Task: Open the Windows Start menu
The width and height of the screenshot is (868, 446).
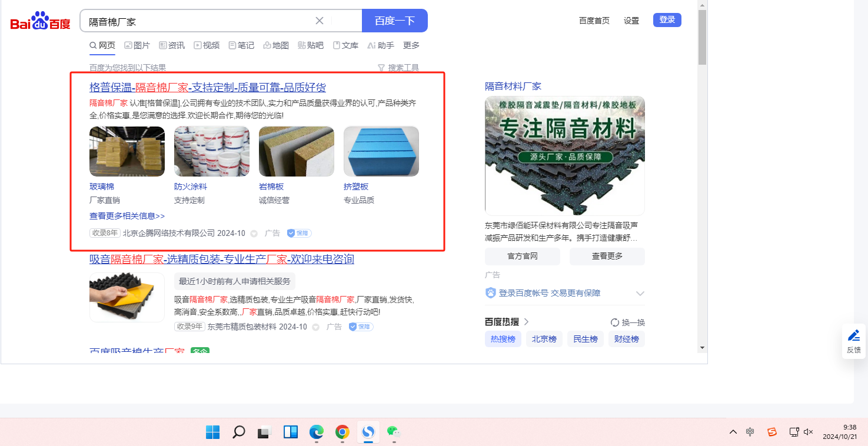Action: pyautogui.click(x=212, y=432)
